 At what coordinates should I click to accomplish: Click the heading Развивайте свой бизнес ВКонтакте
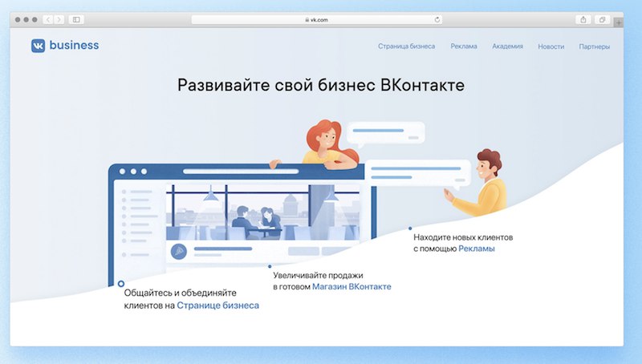tap(321, 85)
